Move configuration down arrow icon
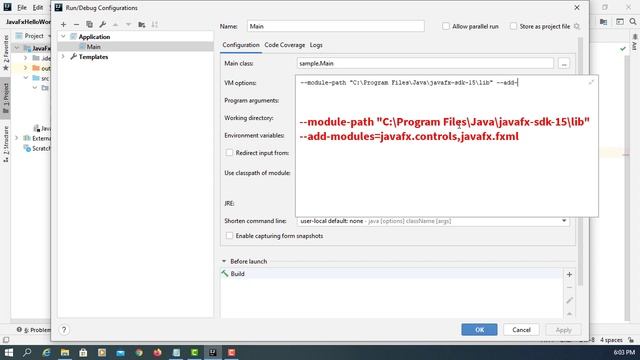Viewport: 640px width, 360px height. (129, 24)
